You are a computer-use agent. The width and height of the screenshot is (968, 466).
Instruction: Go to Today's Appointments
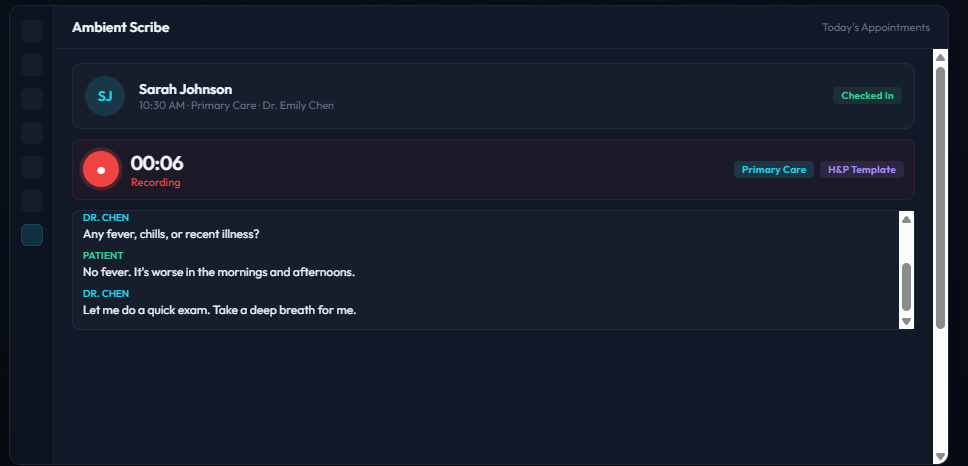tap(875, 28)
